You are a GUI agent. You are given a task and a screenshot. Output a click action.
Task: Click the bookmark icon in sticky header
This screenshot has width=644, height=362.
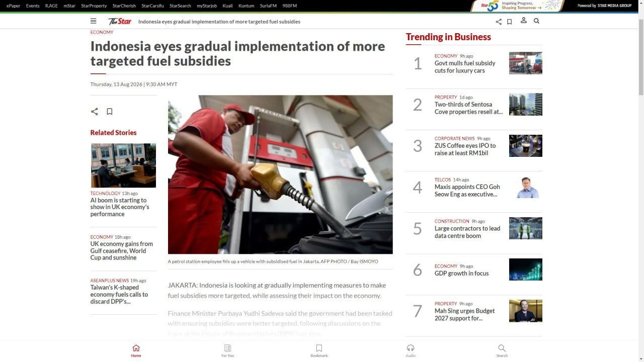pos(509,22)
